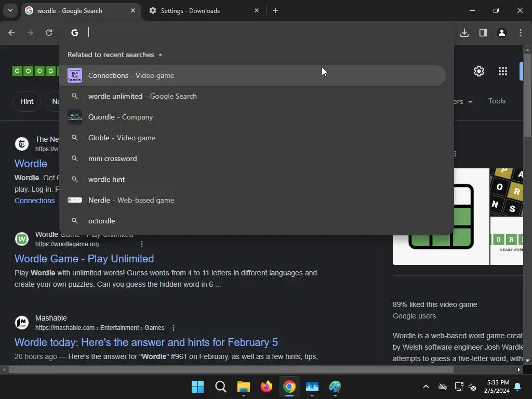The height and width of the screenshot is (399, 532).
Task: Open more options for the Mashable result
Action: click(174, 328)
